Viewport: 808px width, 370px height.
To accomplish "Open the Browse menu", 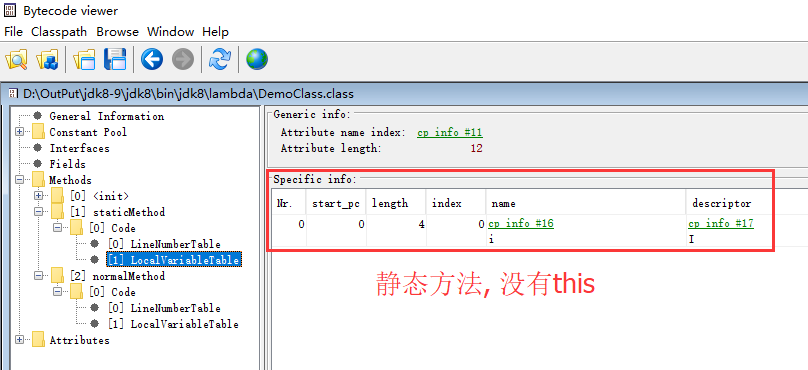I will [117, 32].
